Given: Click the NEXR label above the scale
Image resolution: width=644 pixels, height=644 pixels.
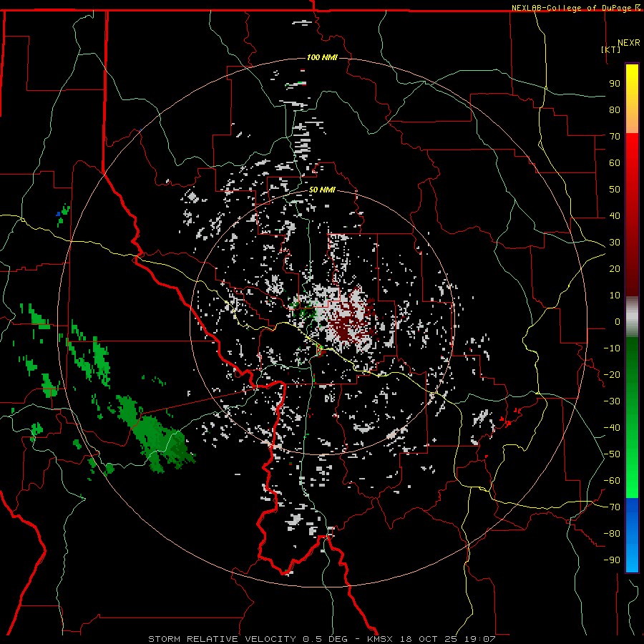Looking at the screenshot, I should point(629,43).
